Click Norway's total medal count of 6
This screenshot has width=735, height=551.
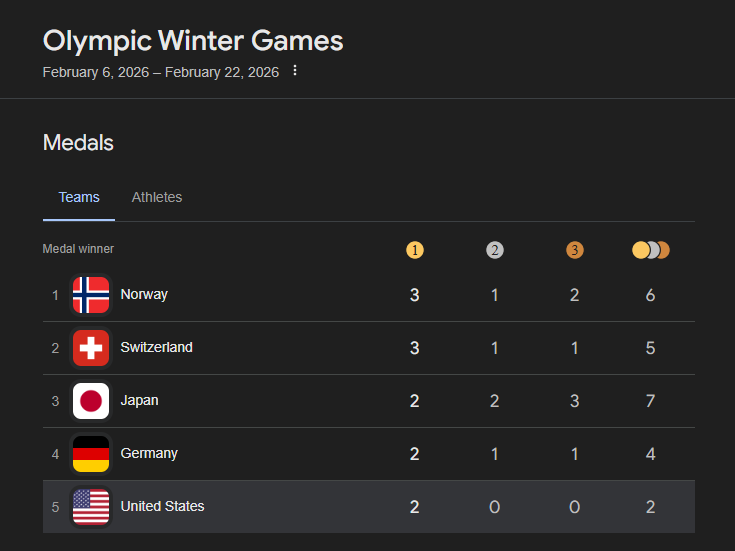pyautogui.click(x=651, y=295)
